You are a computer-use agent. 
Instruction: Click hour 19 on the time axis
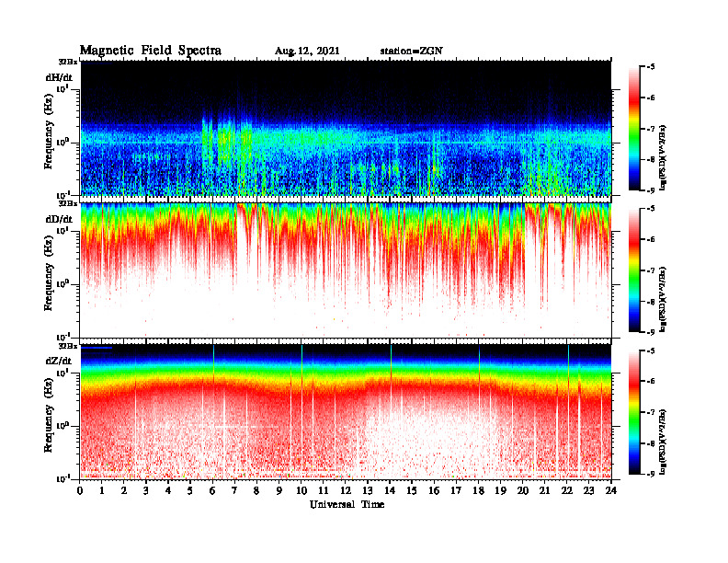click(500, 490)
